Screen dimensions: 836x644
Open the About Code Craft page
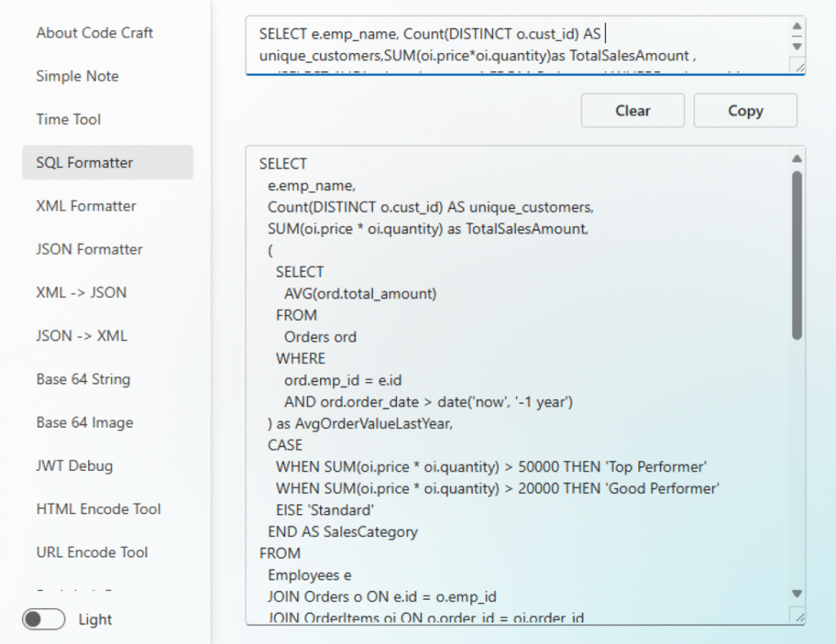click(95, 33)
